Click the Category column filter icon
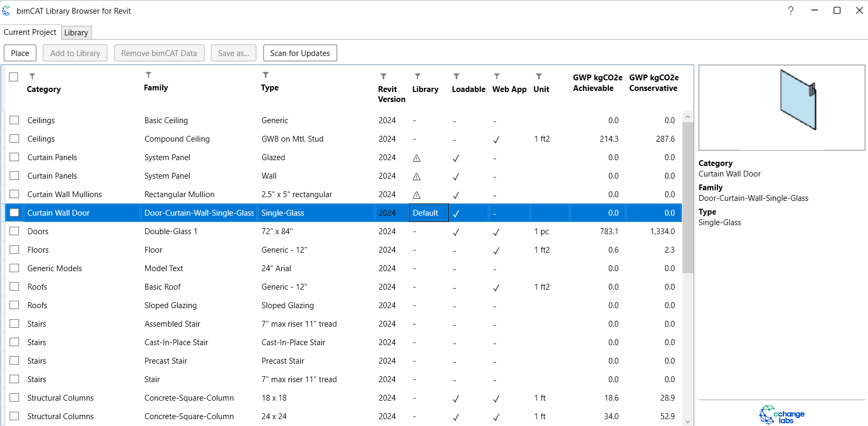868x426 pixels. tap(32, 77)
